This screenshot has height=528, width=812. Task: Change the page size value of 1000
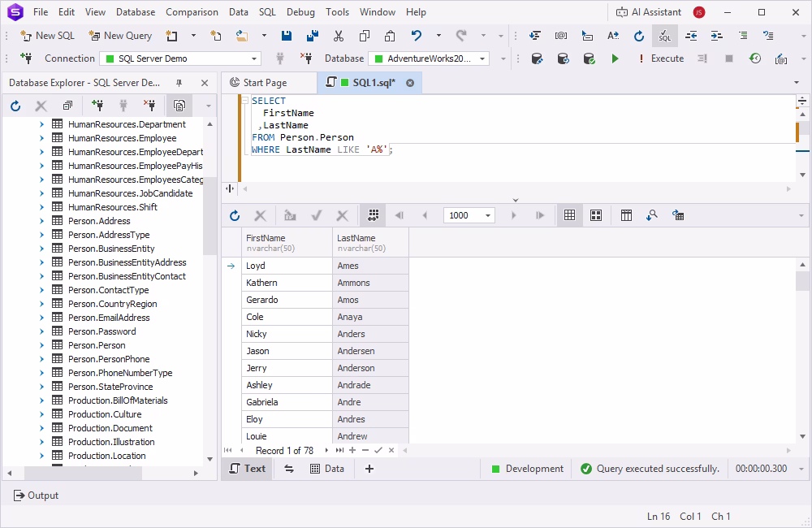(469, 215)
